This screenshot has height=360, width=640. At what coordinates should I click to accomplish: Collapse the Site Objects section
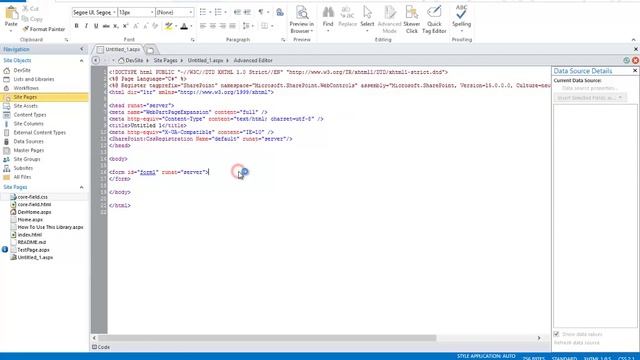click(81, 60)
